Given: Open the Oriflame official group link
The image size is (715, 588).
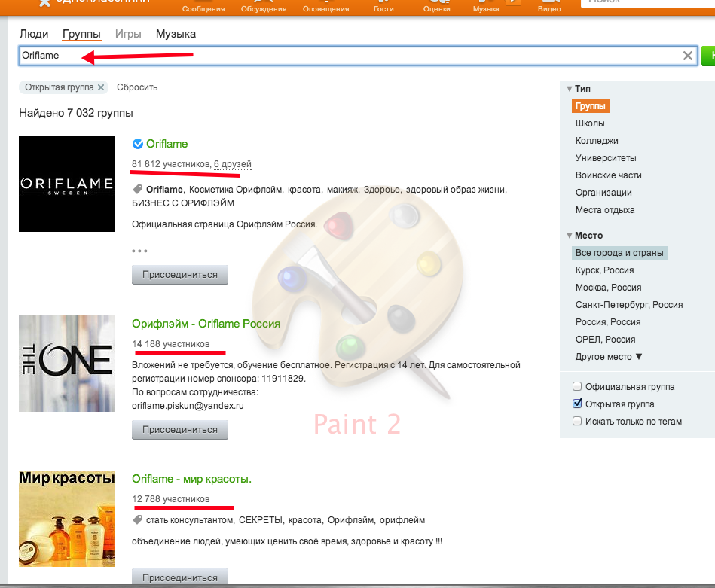Looking at the screenshot, I should pos(167,144).
